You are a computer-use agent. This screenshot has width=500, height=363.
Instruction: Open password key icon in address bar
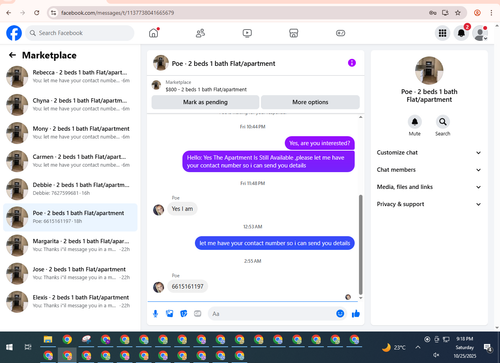pyautogui.click(x=433, y=13)
